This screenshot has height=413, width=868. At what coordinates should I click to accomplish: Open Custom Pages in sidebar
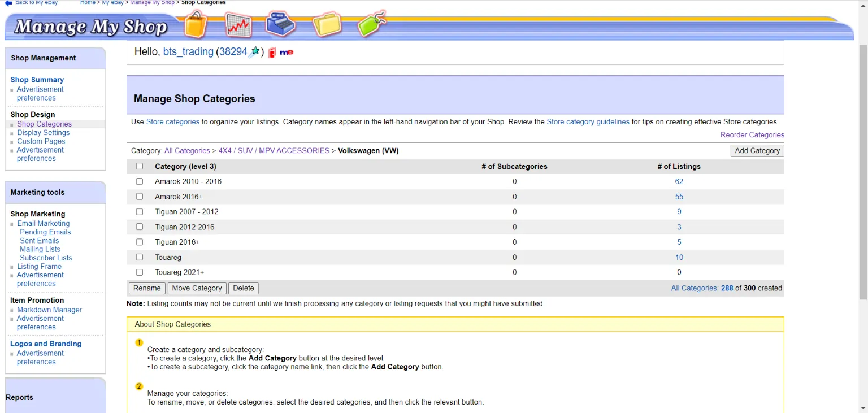pos(41,141)
